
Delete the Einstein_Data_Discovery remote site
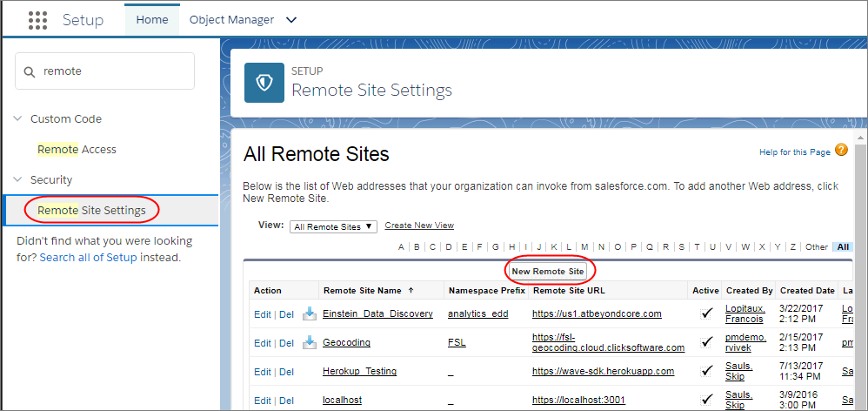coord(286,313)
